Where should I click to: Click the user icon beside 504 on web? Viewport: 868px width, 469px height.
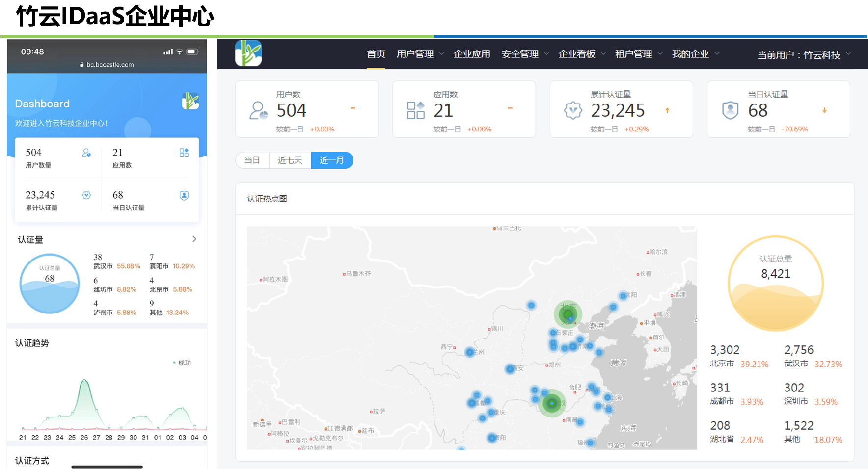(258, 110)
